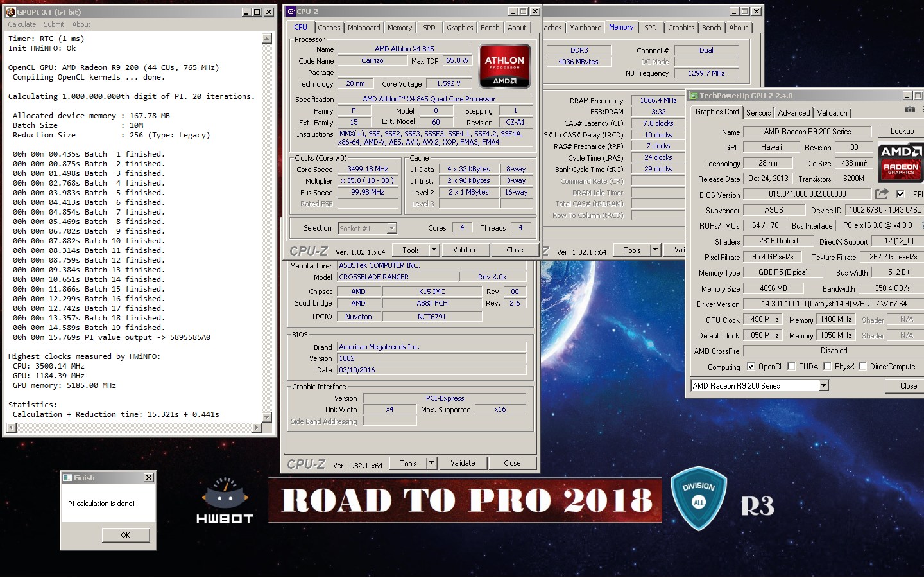The image size is (924, 578).
Task: Toggle the UEFI checkbox in GPU-Z
Action: pyautogui.click(x=900, y=194)
